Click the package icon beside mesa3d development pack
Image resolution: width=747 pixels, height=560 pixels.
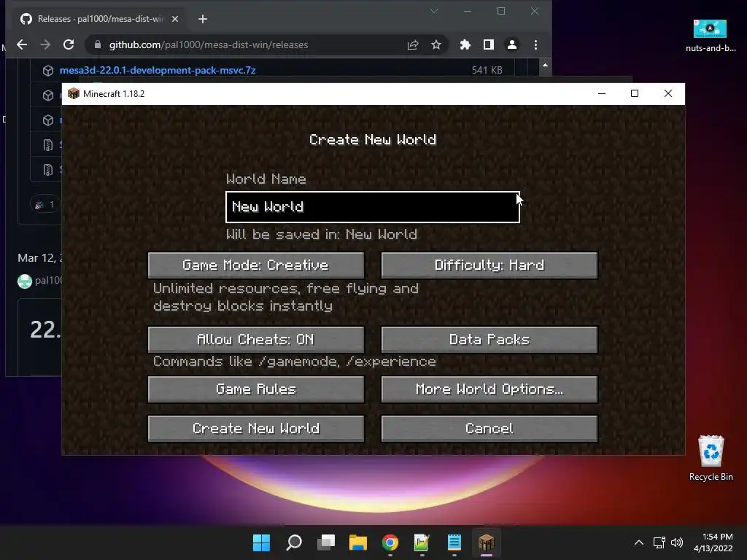47,71
